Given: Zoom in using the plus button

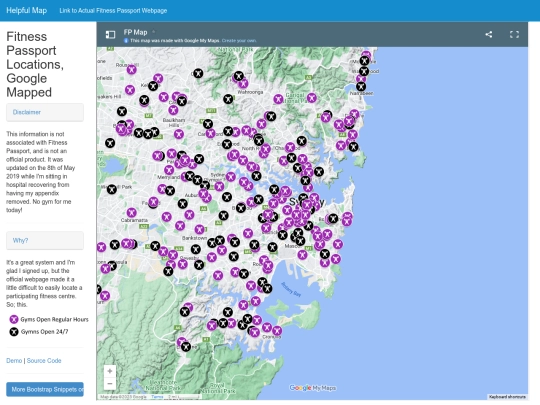Looking at the screenshot, I should tap(110, 371).
